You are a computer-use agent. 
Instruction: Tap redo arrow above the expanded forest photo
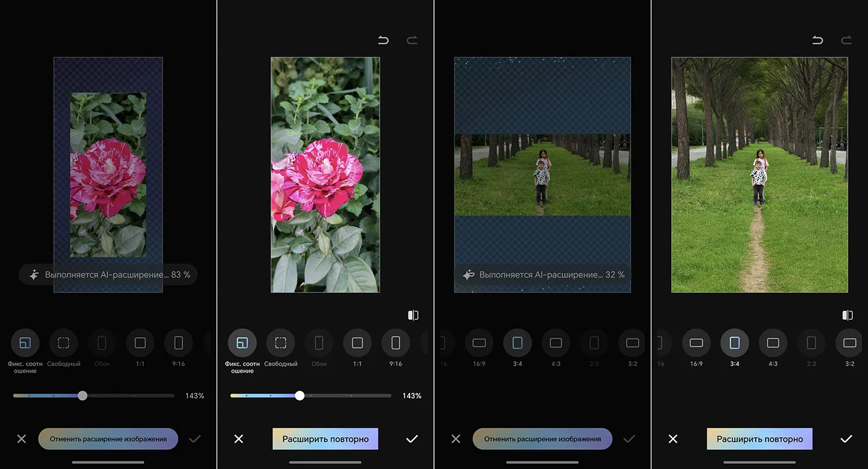[846, 40]
